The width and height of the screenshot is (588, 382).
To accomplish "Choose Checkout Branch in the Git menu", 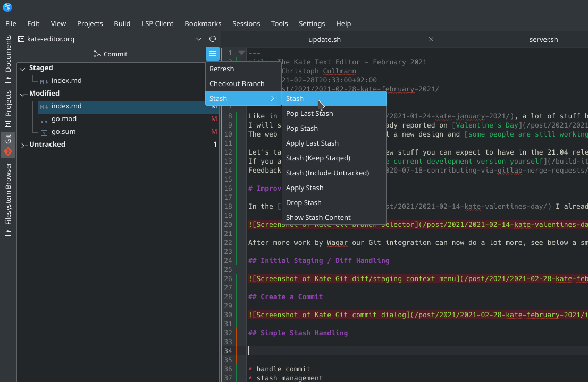I will pyautogui.click(x=243, y=83).
